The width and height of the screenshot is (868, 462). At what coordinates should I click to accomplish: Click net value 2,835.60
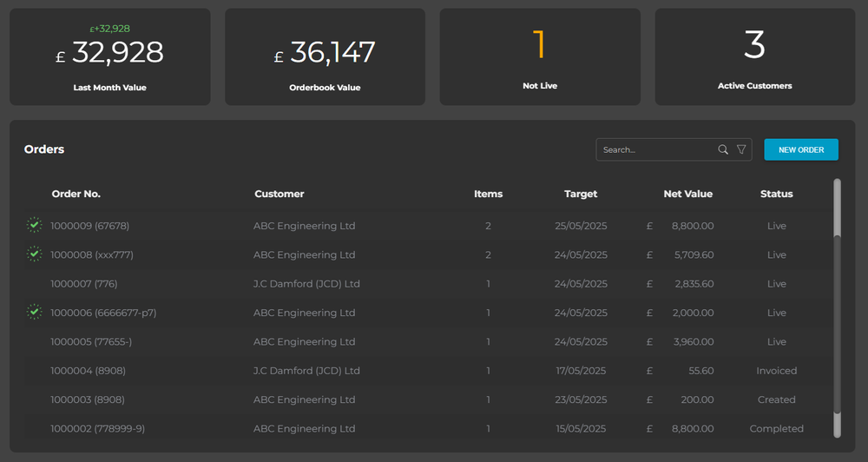coord(694,284)
